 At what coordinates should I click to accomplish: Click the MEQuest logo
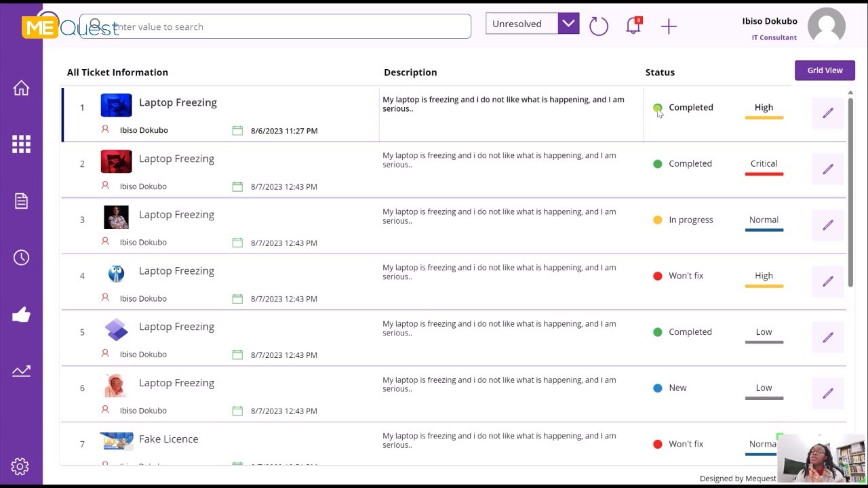coord(71,27)
